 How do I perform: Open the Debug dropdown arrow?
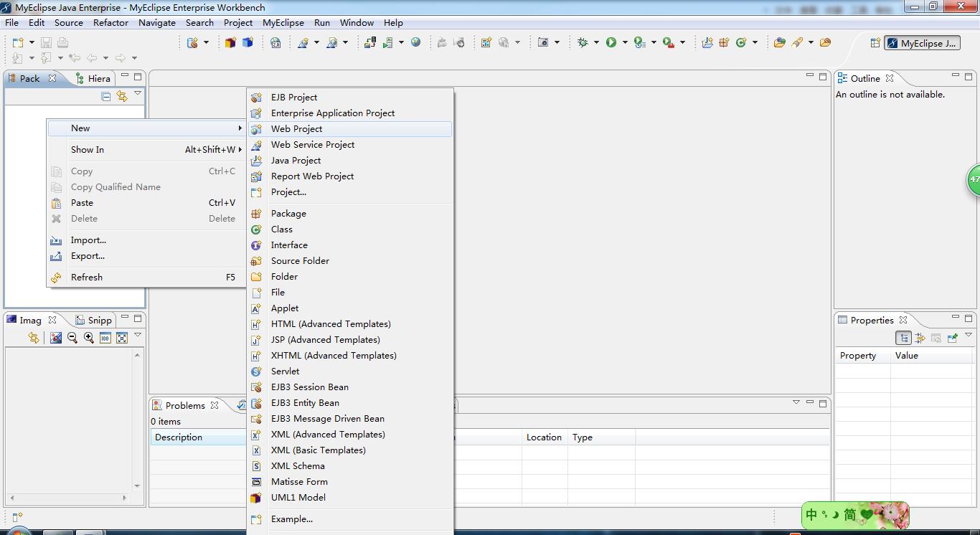point(596,43)
